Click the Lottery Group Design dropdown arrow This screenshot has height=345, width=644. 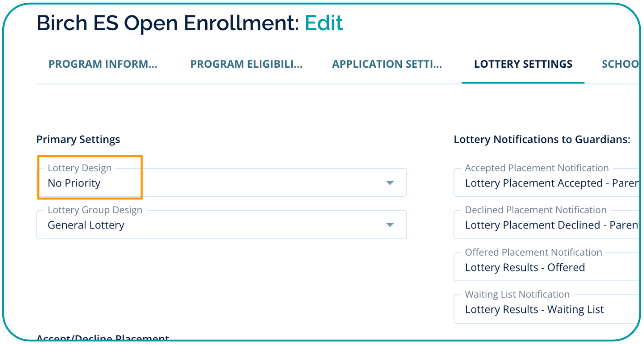(x=390, y=225)
